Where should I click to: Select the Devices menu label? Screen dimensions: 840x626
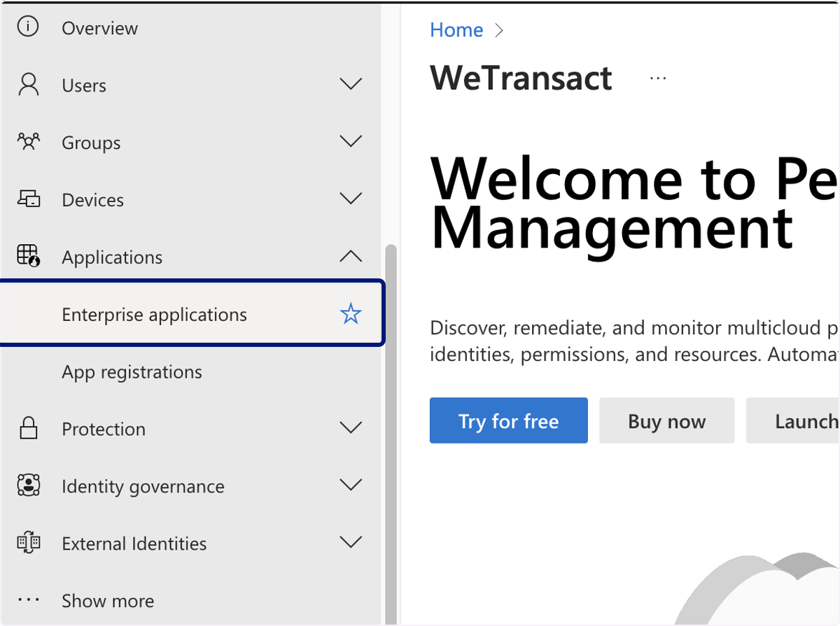coord(92,201)
